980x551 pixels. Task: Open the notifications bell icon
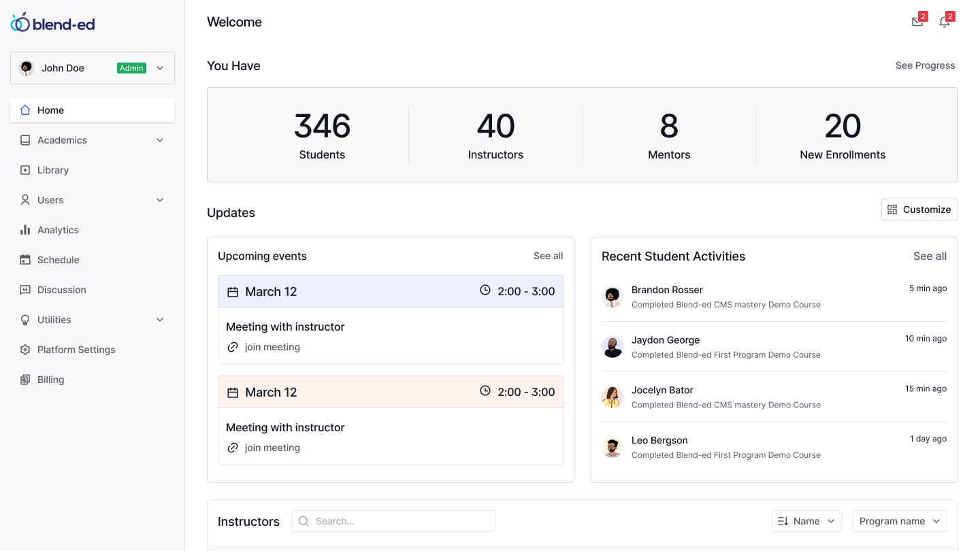point(945,22)
